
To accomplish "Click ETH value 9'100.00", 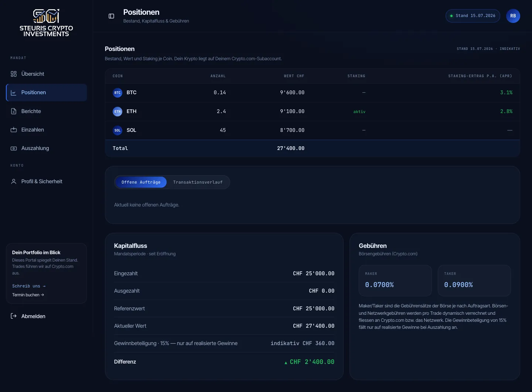I will tap(292, 111).
